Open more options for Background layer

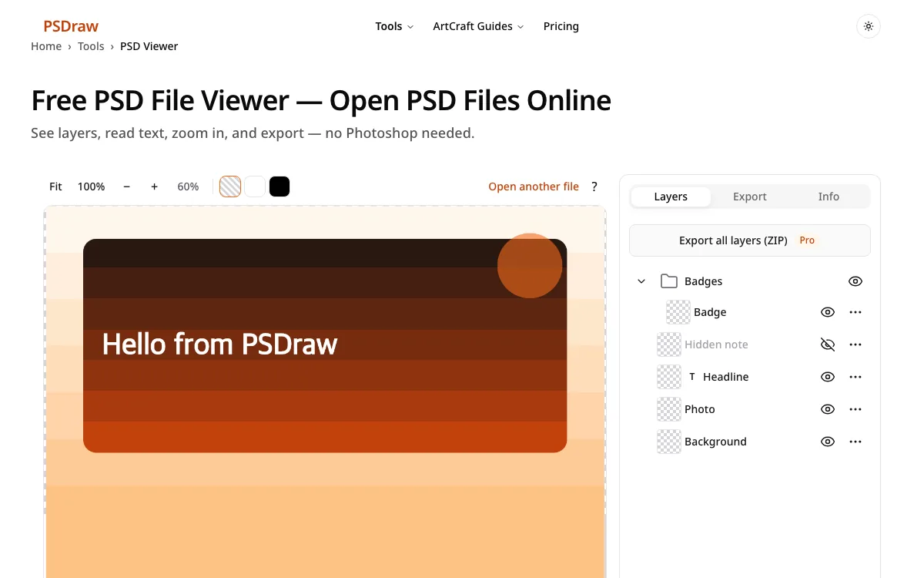click(855, 442)
